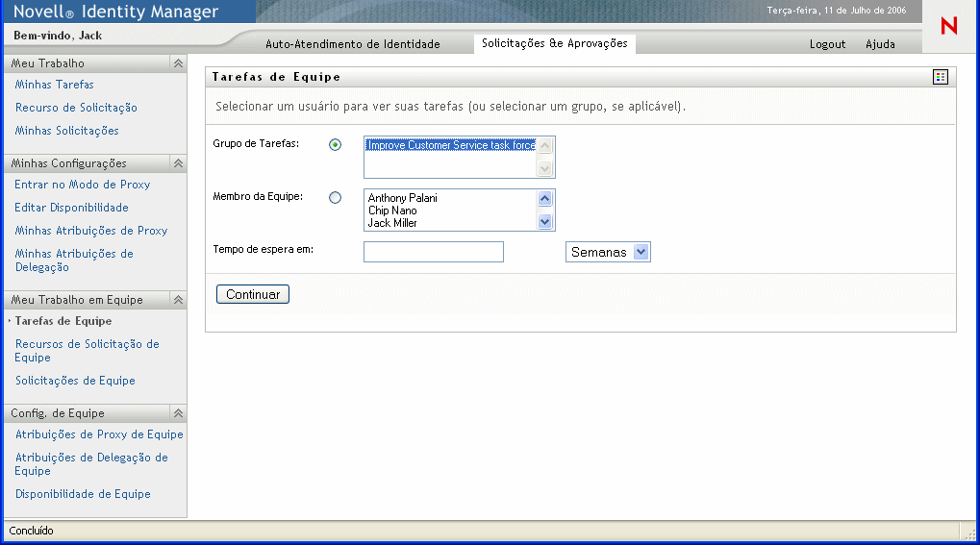Collapse the Minhas Configurações section

(178, 163)
